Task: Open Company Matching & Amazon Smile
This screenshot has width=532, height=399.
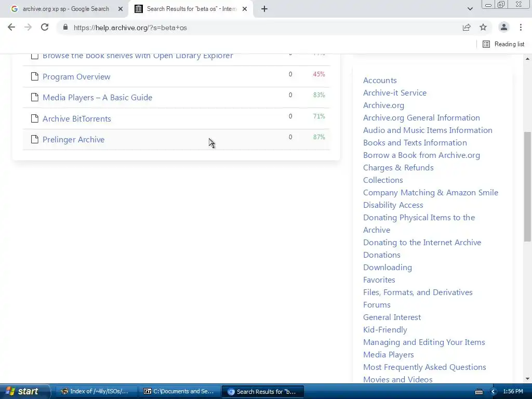Action: click(x=431, y=192)
